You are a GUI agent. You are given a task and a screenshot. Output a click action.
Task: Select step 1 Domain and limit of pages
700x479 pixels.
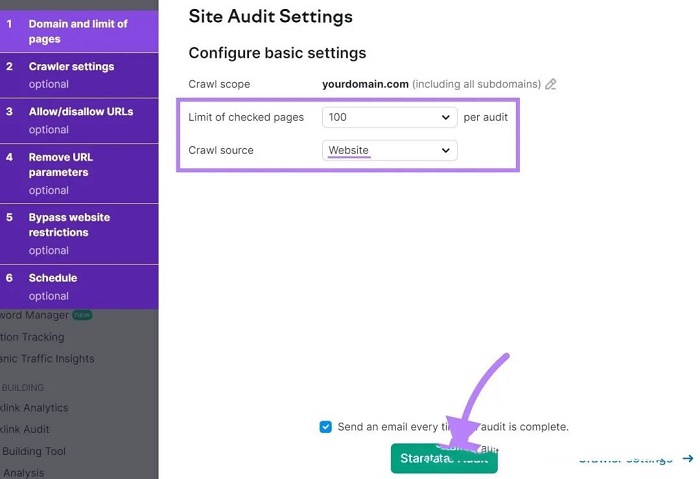(79, 31)
